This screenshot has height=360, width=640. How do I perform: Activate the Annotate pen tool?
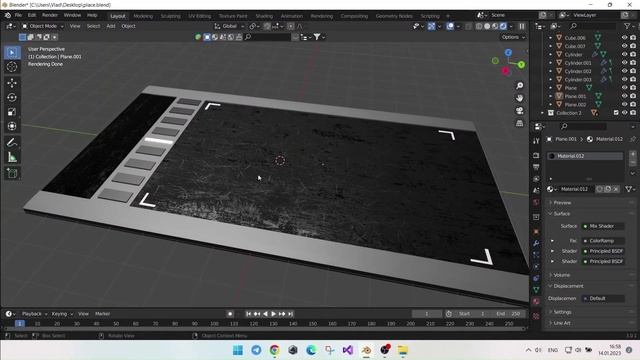tap(12, 142)
